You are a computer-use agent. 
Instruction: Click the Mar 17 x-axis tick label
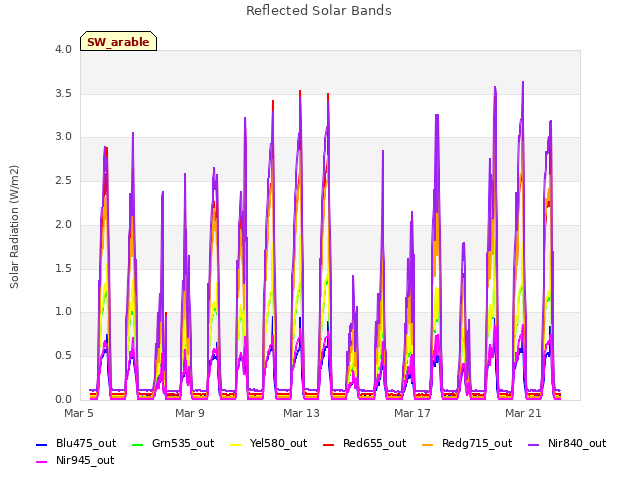[412, 413]
